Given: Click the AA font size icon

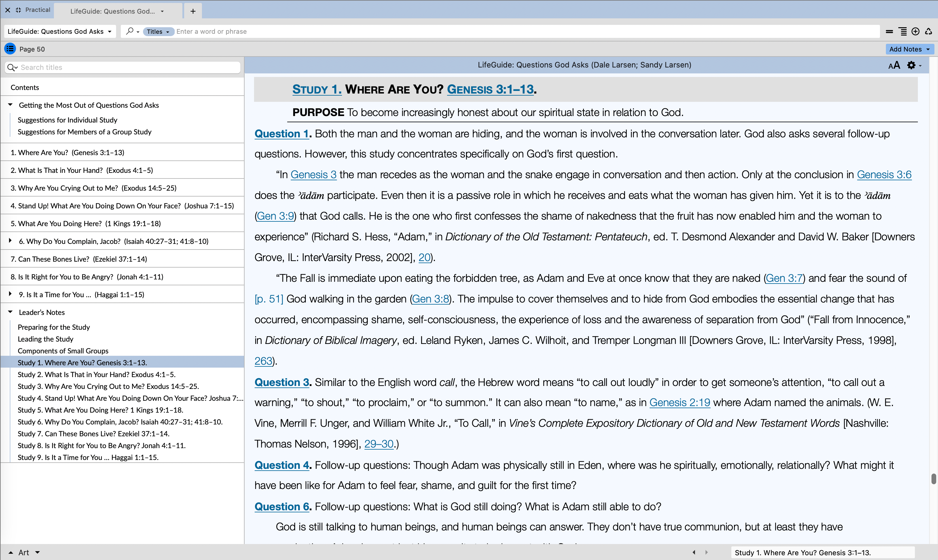Looking at the screenshot, I should point(894,65).
